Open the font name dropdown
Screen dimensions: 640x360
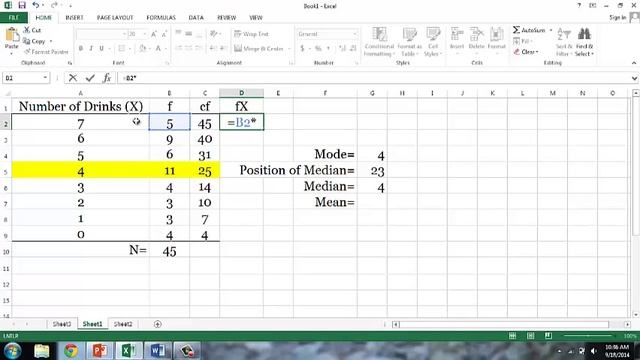[x=124, y=34]
